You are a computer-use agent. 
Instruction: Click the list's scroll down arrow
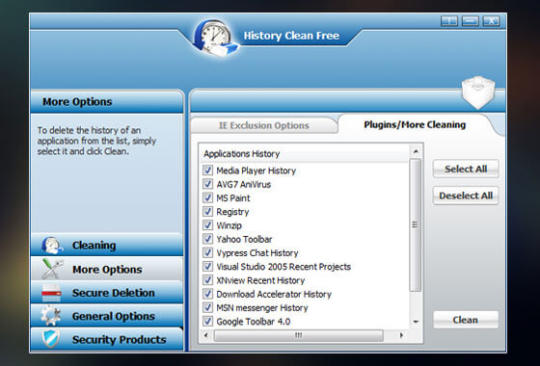(x=416, y=322)
